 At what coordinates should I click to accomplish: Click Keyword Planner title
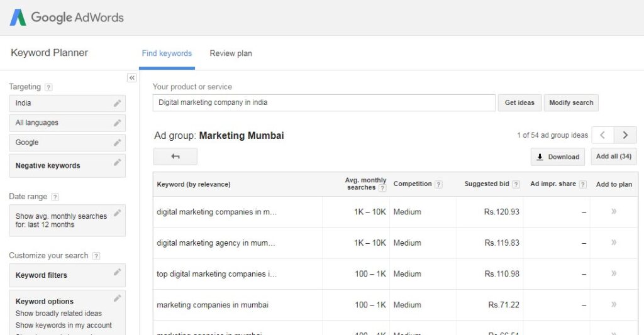[x=49, y=53]
